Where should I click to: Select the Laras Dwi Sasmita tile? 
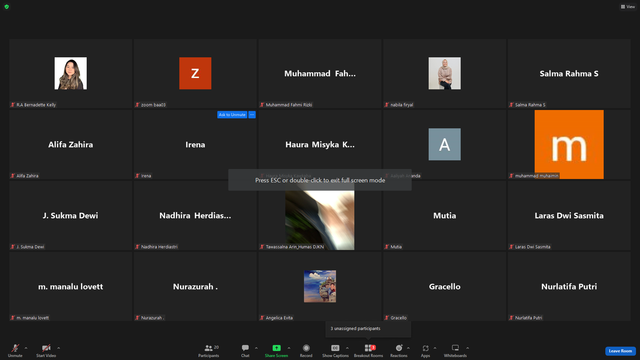(x=569, y=216)
